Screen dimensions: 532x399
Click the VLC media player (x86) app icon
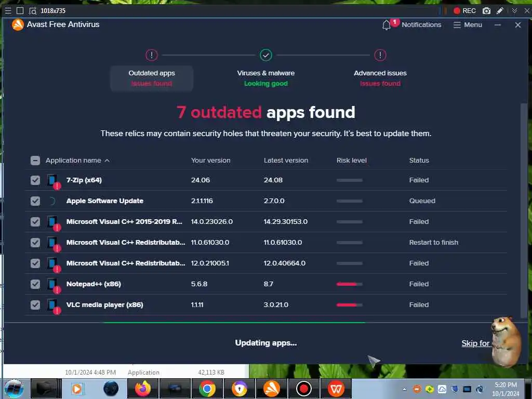point(54,305)
